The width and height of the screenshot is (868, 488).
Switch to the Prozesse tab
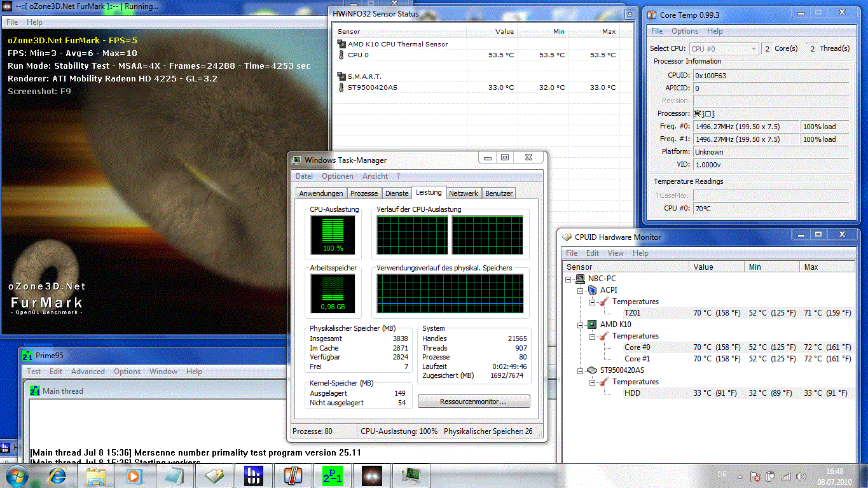pyautogui.click(x=364, y=193)
